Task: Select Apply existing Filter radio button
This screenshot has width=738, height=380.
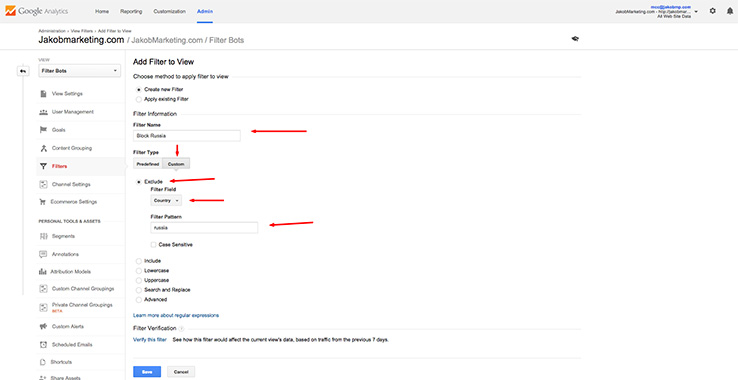Action: tap(138, 99)
